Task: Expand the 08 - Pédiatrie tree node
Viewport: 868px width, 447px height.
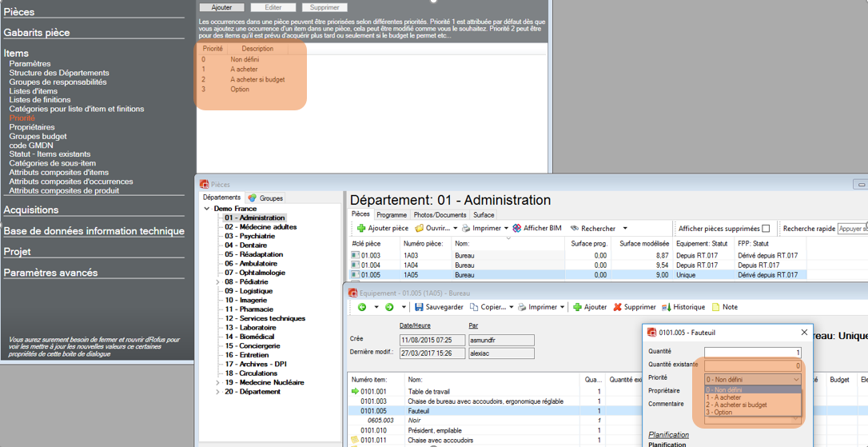Action: tap(217, 282)
